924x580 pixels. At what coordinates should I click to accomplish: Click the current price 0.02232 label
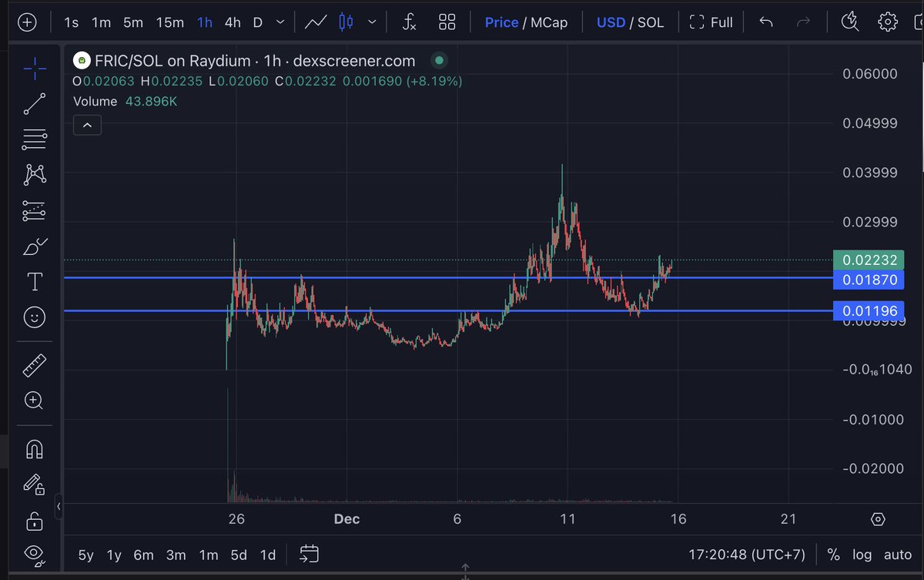click(870, 260)
